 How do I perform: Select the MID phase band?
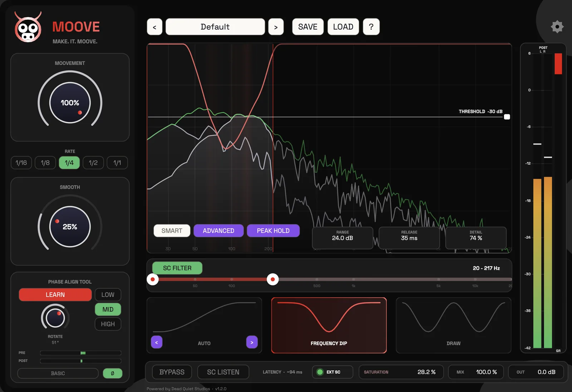point(108,309)
